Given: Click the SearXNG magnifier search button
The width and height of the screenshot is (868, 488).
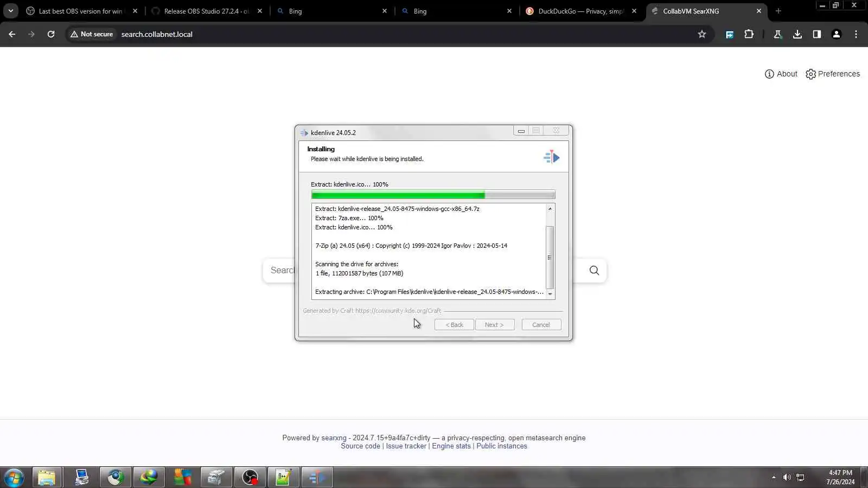Looking at the screenshot, I should (x=595, y=271).
